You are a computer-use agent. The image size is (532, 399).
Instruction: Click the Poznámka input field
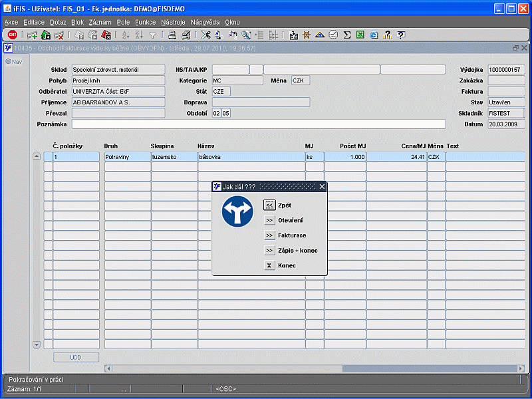(x=258, y=124)
